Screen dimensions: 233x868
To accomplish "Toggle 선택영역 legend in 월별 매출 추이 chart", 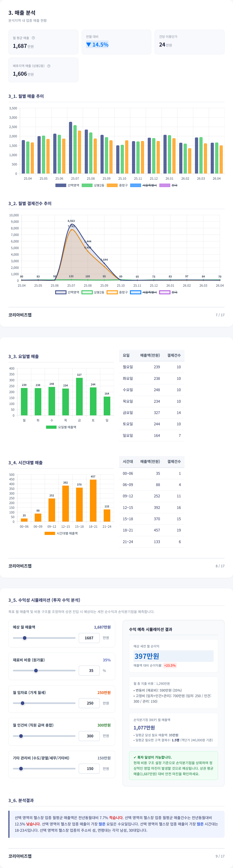I will tap(67, 185).
